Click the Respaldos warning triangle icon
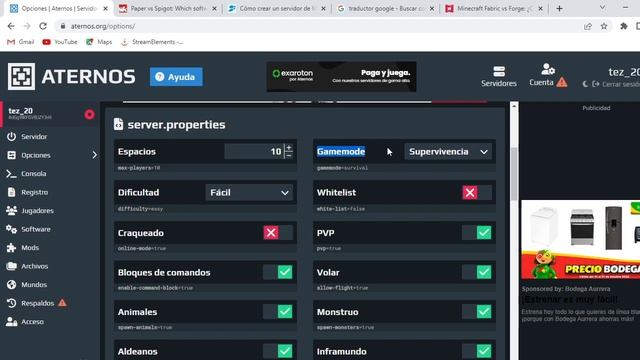The image size is (640, 360). [62, 302]
